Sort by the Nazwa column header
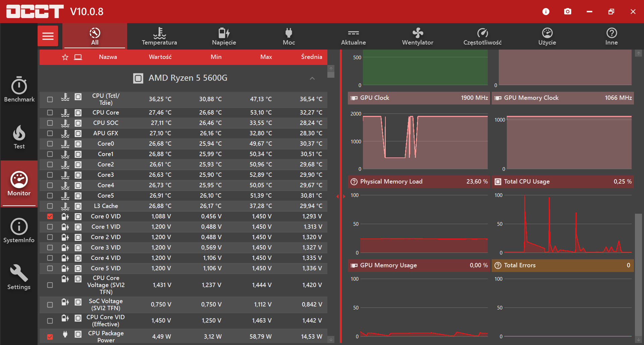The image size is (644, 345). [x=108, y=57]
